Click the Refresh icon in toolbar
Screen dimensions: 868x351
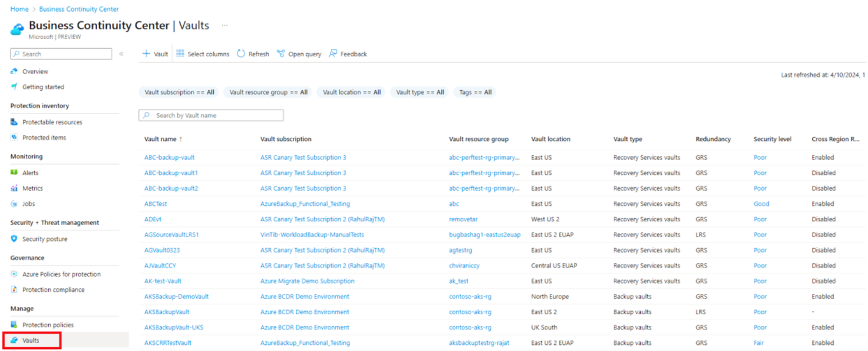coord(241,54)
